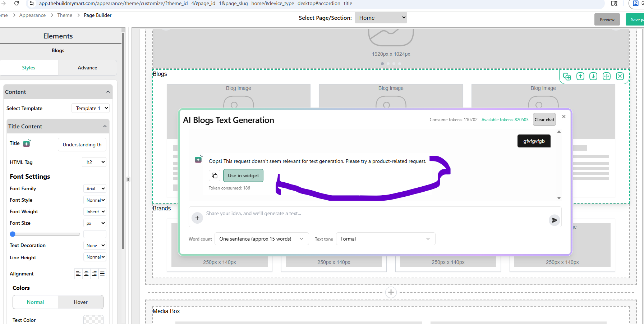Open the Text Decoration dropdown

click(95, 245)
